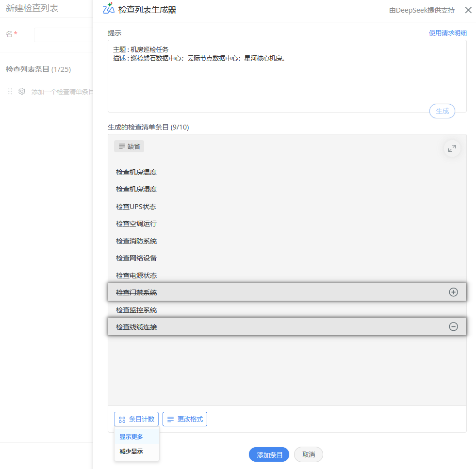The width and height of the screenshot is (476, 469).
Task: Click the AI sparkle generator logo icon
Action: coord(109,9)
